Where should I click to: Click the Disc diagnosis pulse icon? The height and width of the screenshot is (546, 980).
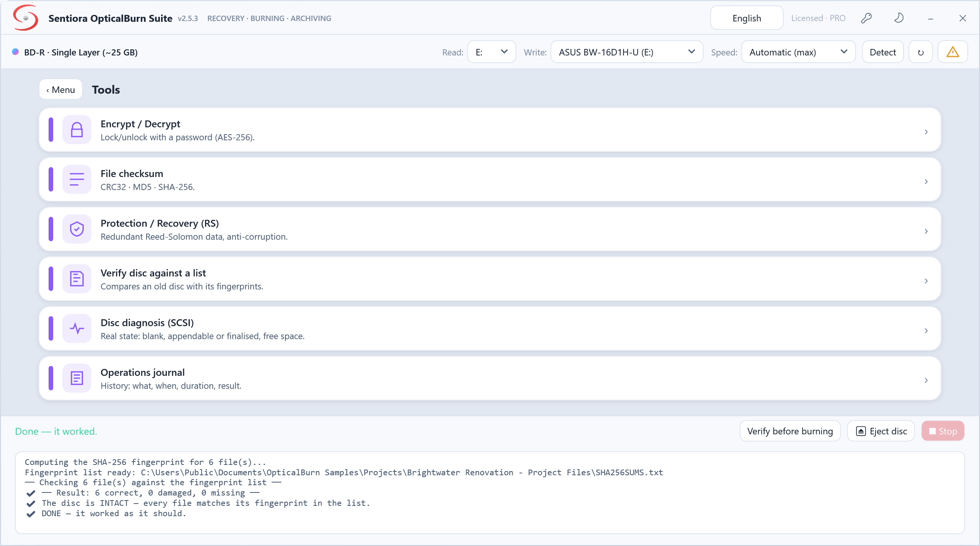pyautogui.click(x=77, y=329)
